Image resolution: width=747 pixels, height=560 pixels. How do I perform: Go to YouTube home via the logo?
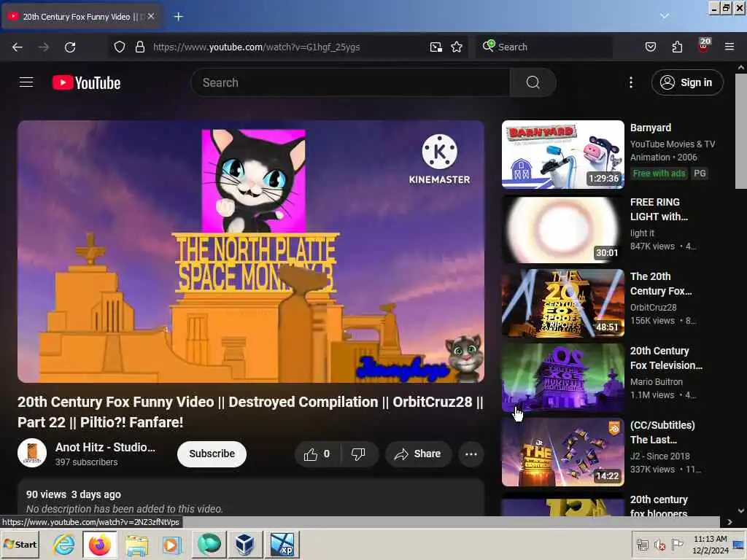(86, 83)
